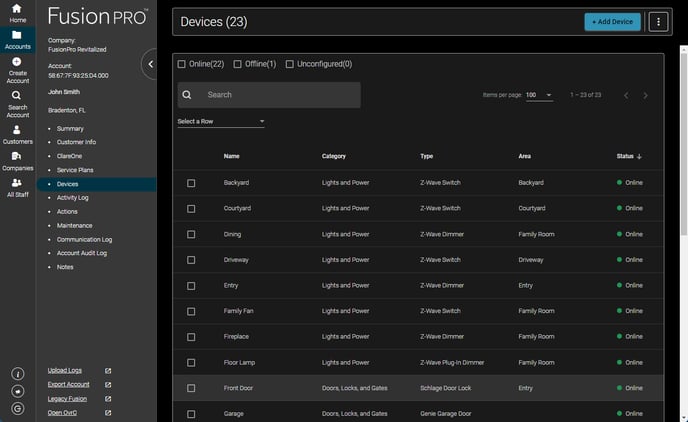Click the external link icon next to Upload Logs

point(108,371)
